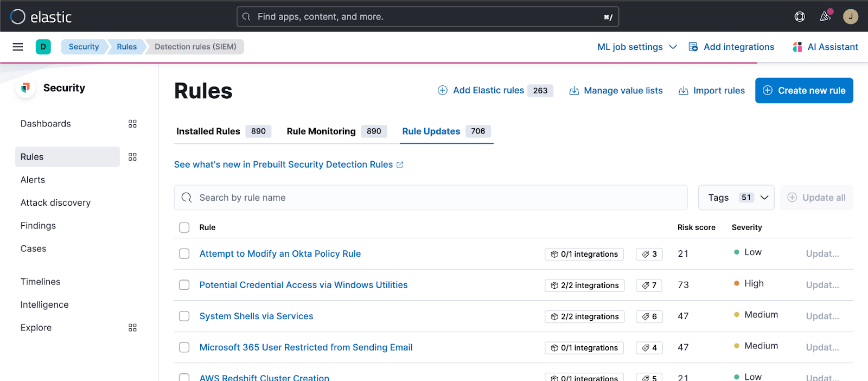Screen dimensions: 868x381
Task: Switch to Rule Monitoring tab
Action: (336, 131)
